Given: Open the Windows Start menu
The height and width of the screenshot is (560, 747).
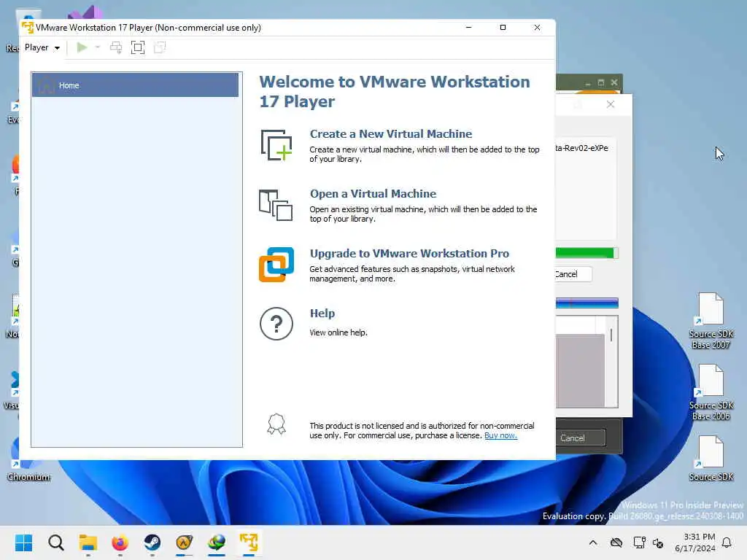Looking at the screenshot, I should (24, 542).
